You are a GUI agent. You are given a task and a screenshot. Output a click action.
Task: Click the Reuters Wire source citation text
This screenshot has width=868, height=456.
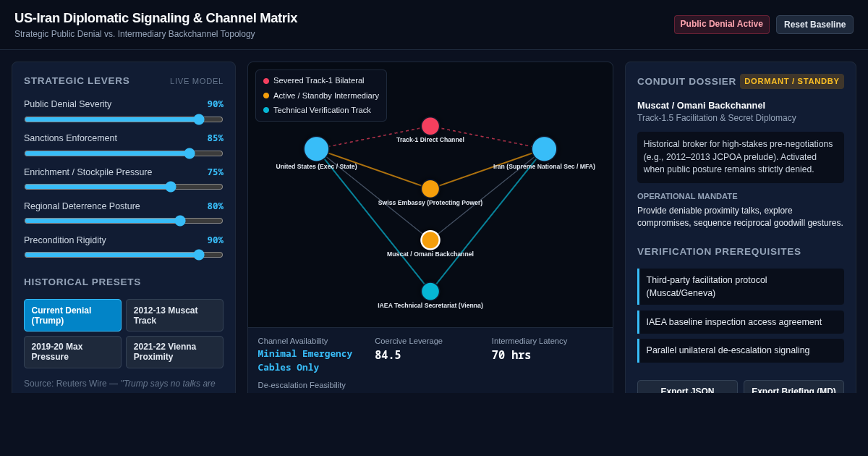coord(119,384)
